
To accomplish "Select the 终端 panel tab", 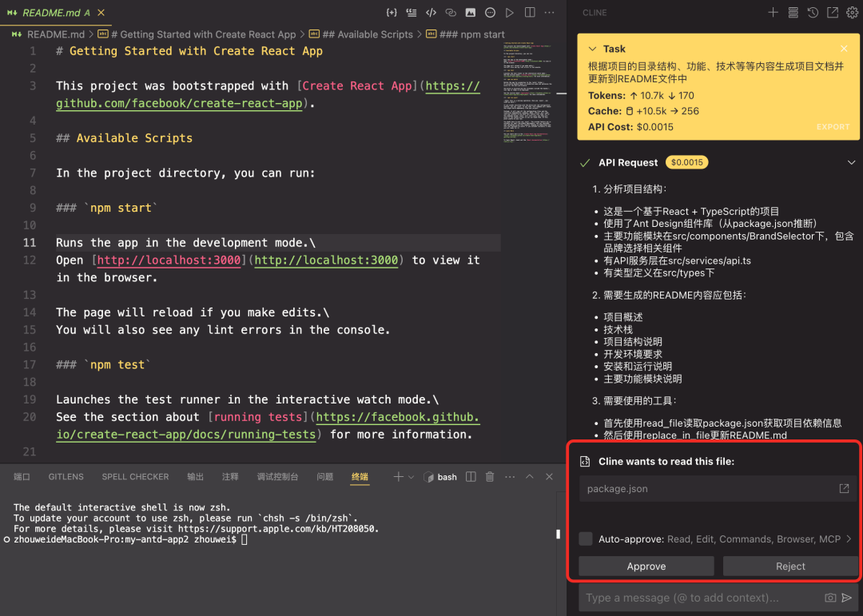I will [x=360, y=477].
